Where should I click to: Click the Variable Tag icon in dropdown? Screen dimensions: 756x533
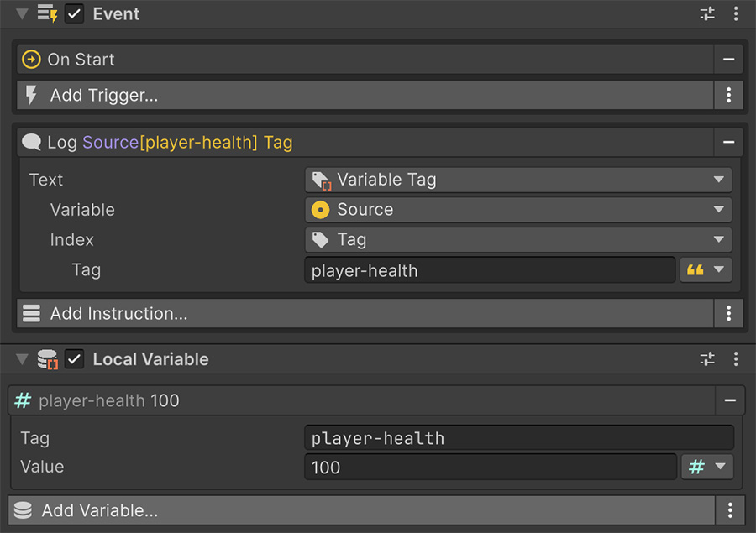pos(321,180)
